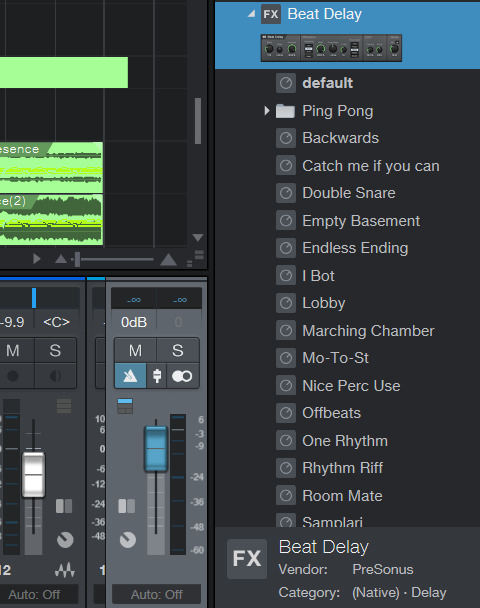Click the metronome icon on blue channel
The height and width of the screenshot is (608, 480).
coord(130,376)
